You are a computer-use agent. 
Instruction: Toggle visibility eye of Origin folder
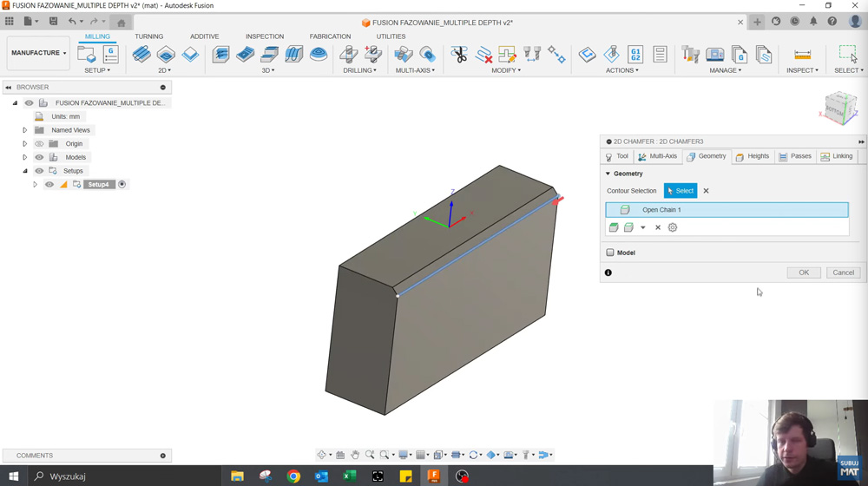39,144
